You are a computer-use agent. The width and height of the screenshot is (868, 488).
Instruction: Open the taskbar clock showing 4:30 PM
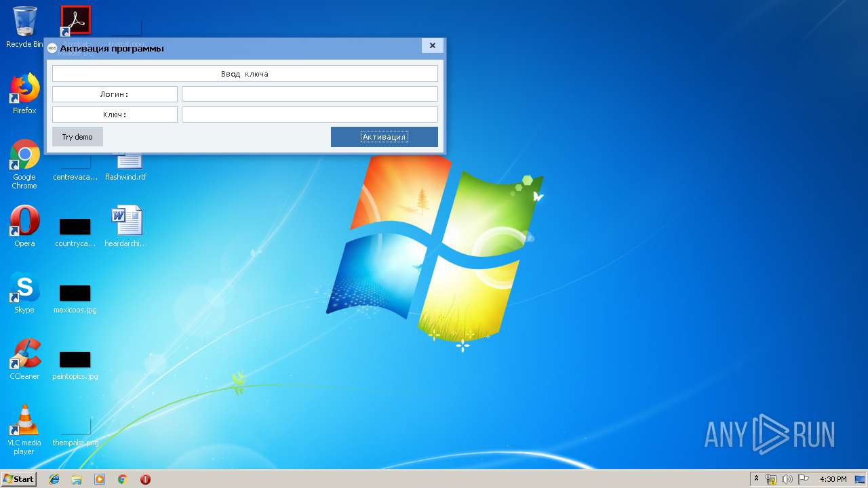tap(833, 479)
